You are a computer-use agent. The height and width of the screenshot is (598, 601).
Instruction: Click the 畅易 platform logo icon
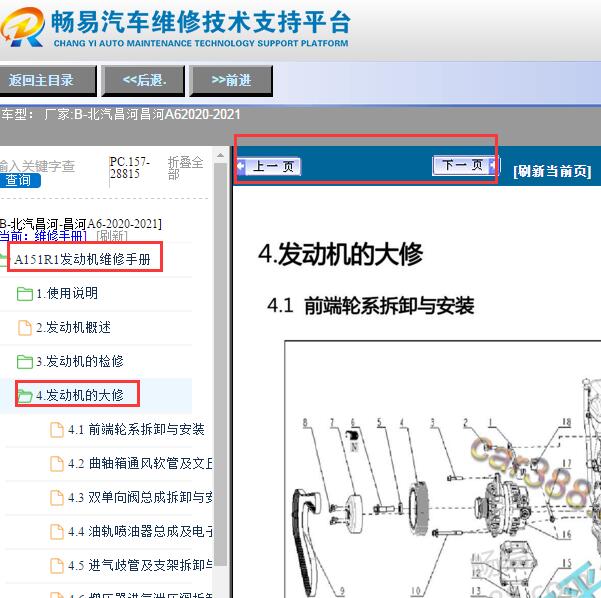click(22, 27)
